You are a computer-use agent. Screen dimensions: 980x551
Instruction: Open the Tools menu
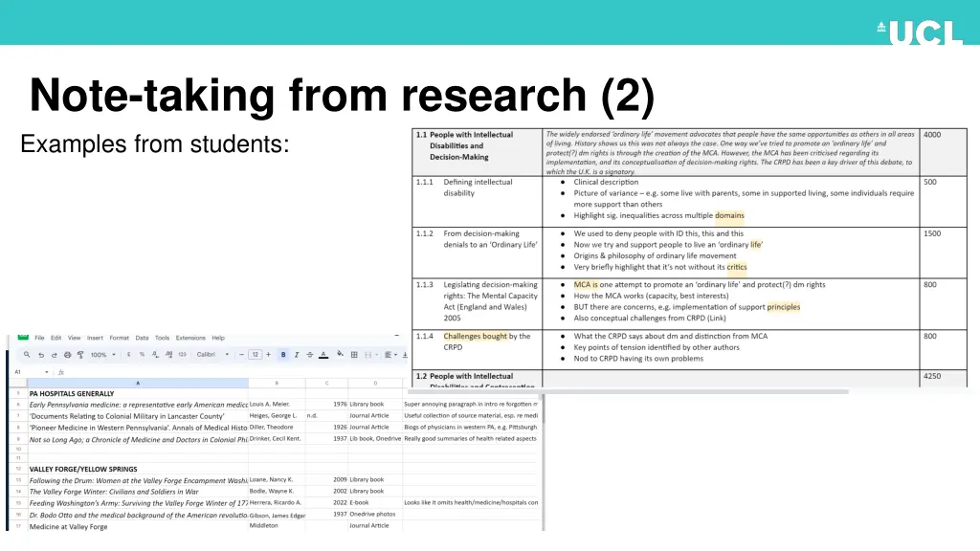click(163, 338)
